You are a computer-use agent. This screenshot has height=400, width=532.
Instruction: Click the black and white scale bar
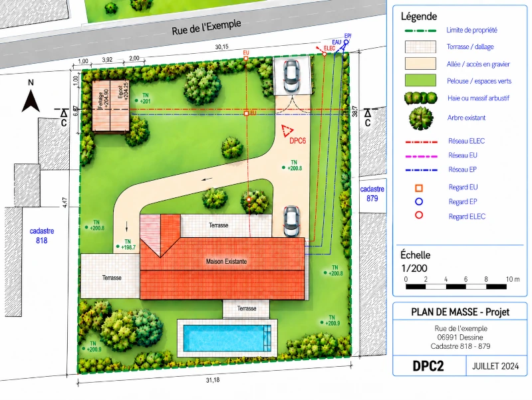456,287
